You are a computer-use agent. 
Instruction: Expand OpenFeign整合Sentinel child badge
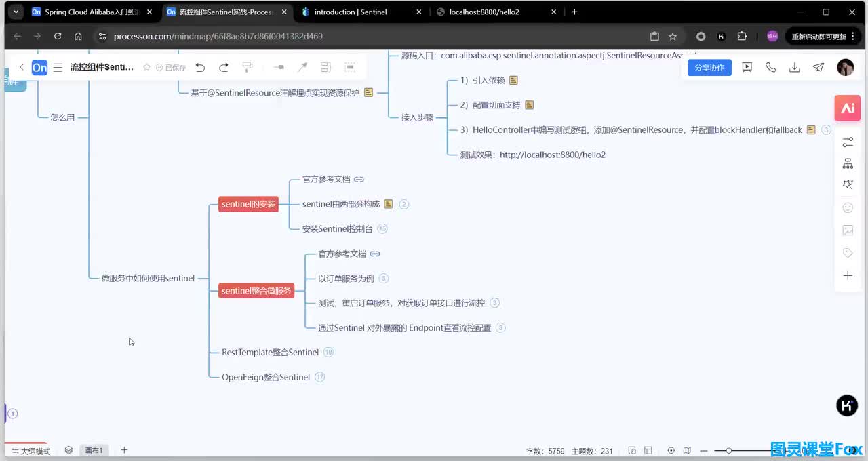tap(320, 377)
